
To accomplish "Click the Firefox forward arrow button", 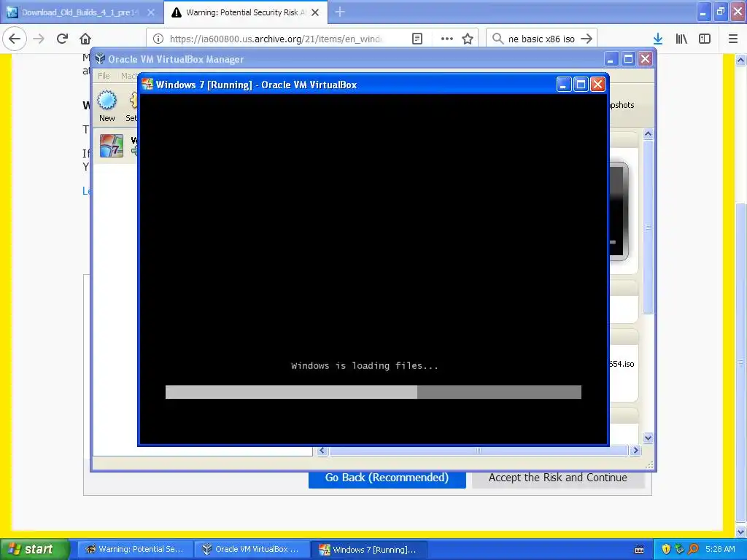I will point(39,39).
